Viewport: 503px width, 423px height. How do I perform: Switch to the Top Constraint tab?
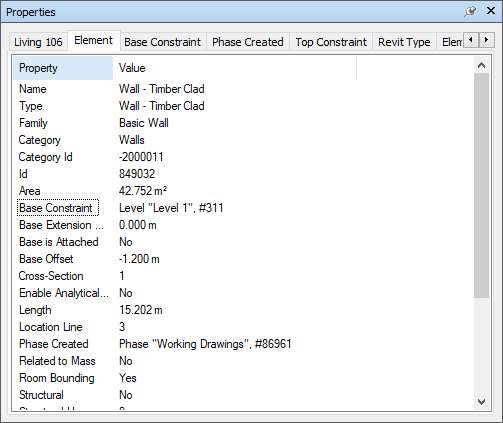331,42
